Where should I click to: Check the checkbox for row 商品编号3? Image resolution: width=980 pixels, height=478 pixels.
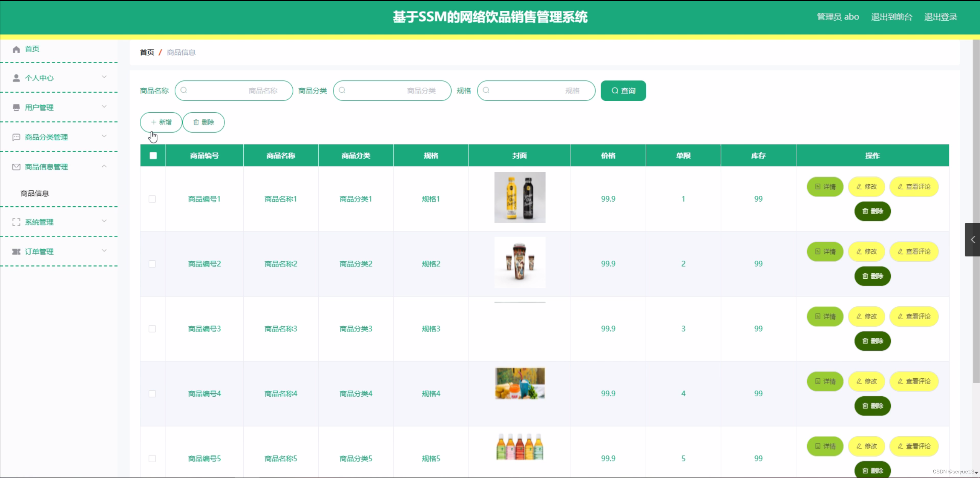pyautogui.click(x=152, y=329)
